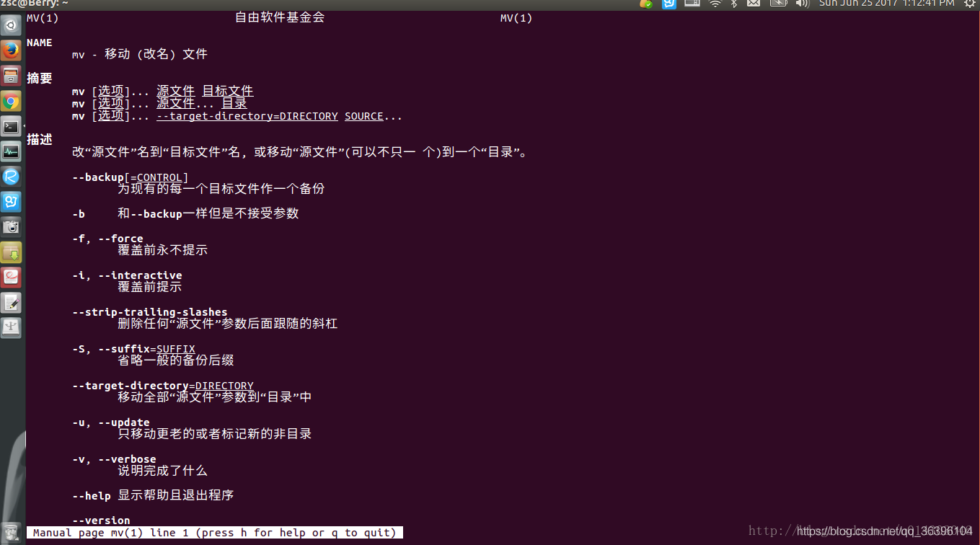Click the '--target-directory=DIRECTORY' option heading

click(x=163, y=386)
